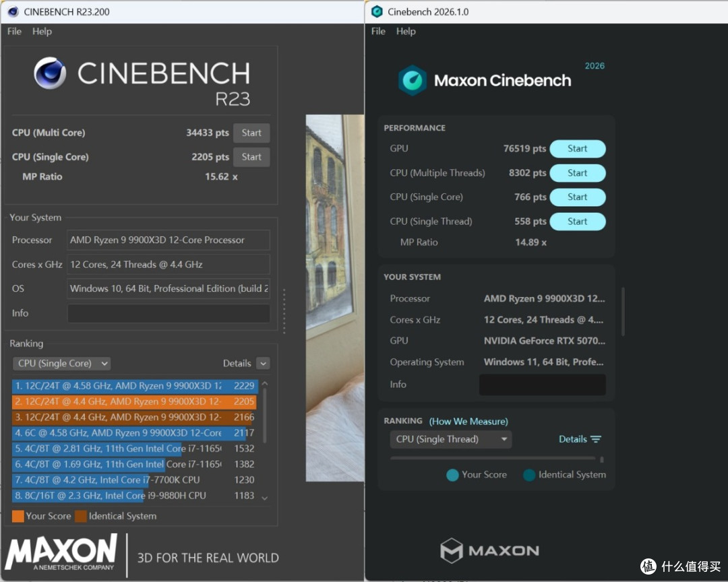
Task: Start CPU (Single Core) test in Cinebench 2026
Action: pyautogui.click(x=578, y=197)
